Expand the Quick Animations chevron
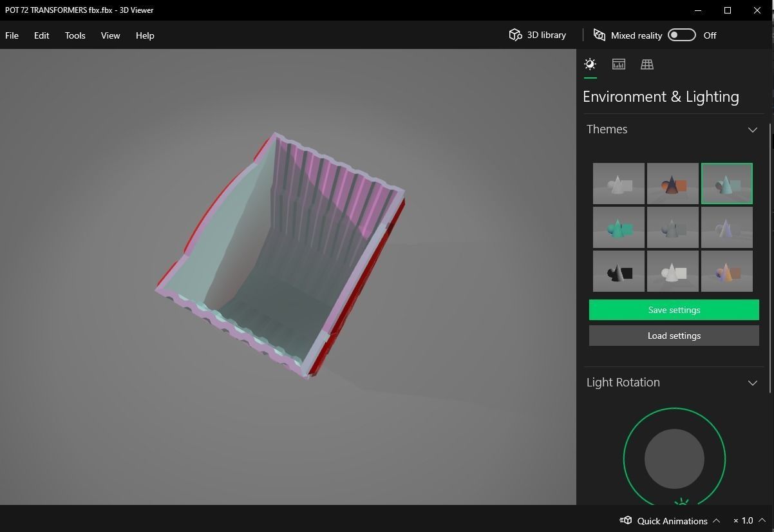The height and width of the screenshot is (532, 774). 717,520
